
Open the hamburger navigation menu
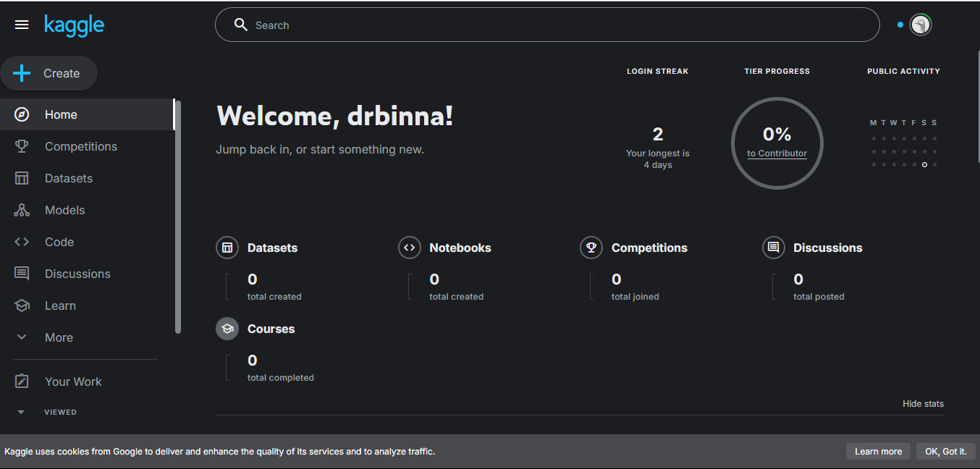[x=22, y=25]
